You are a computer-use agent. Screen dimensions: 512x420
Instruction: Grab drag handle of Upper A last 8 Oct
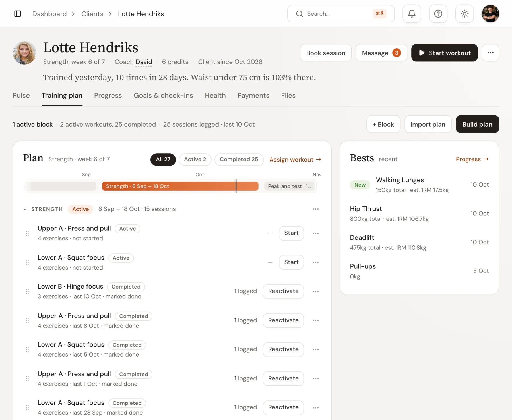(27, 320)
